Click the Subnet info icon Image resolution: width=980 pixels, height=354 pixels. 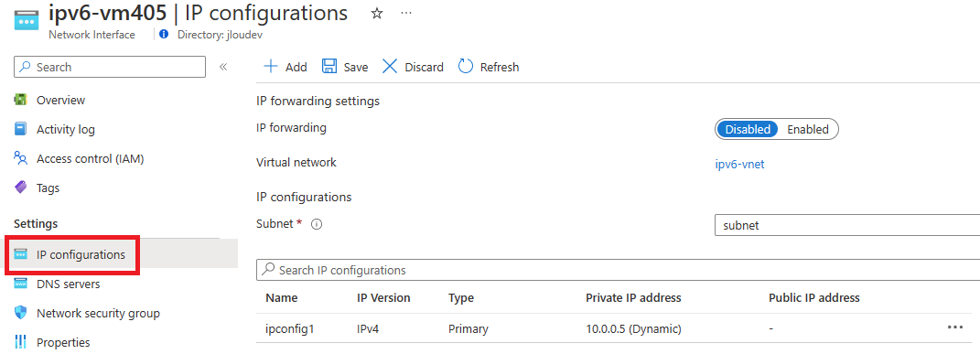(x=317, y=225)
